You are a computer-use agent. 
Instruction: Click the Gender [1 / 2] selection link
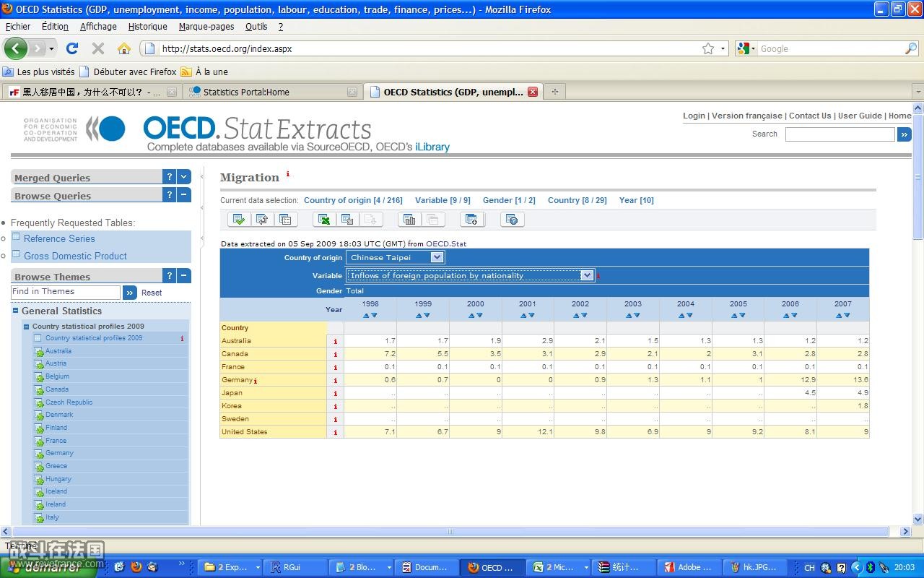coord(509,200)
